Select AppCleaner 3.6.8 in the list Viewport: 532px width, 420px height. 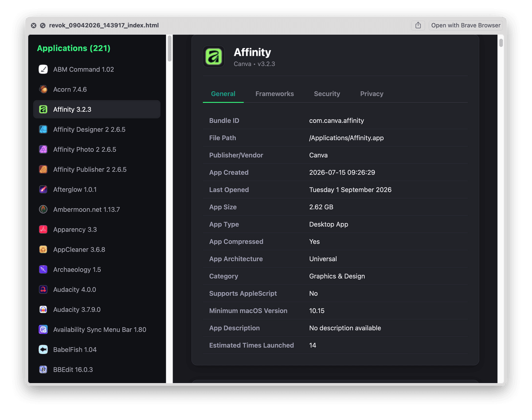coord(97,249)
